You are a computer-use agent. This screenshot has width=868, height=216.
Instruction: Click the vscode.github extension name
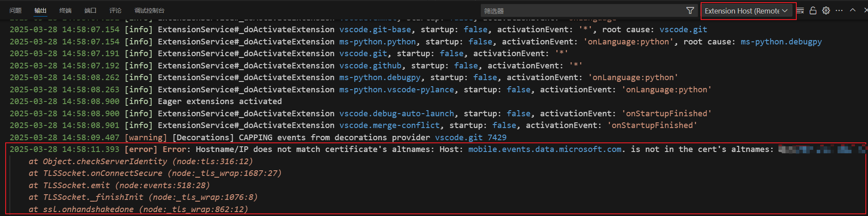[x=370, y=66]
